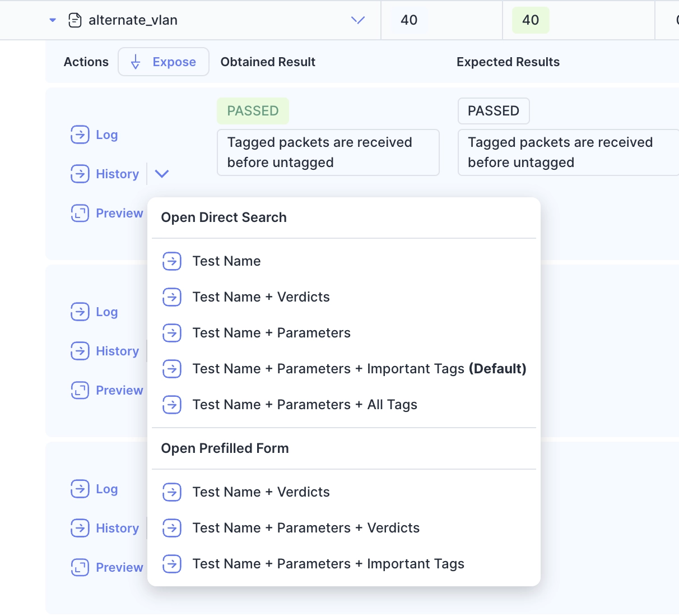Screen dimensions: 679x616
Task: Click the Log icon in first result row
Action: pos(80,135)
